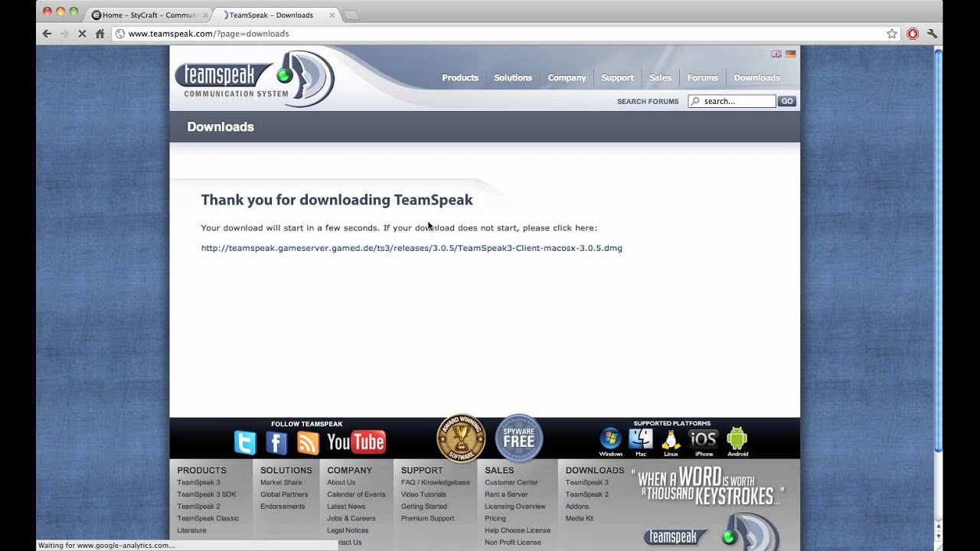980x551 pixels.
Task: Open Addons footer link
Action: [577, 507]
